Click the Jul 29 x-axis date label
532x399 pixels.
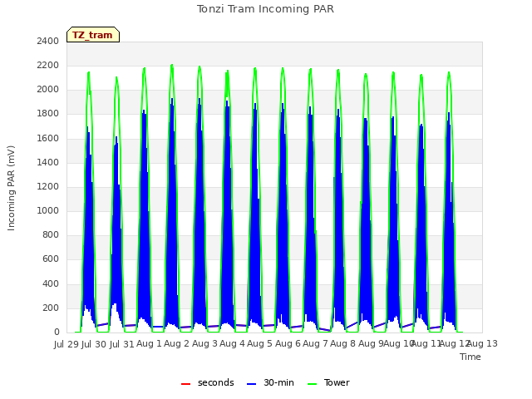[66, 344]
